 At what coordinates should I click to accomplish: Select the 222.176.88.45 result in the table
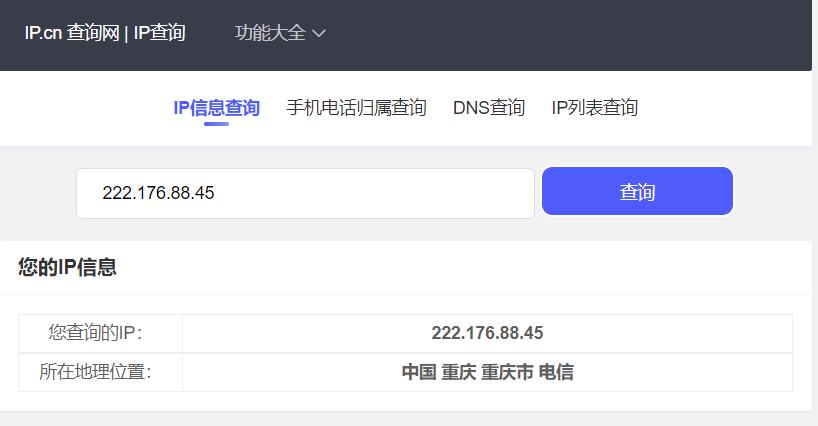point(487,333)
